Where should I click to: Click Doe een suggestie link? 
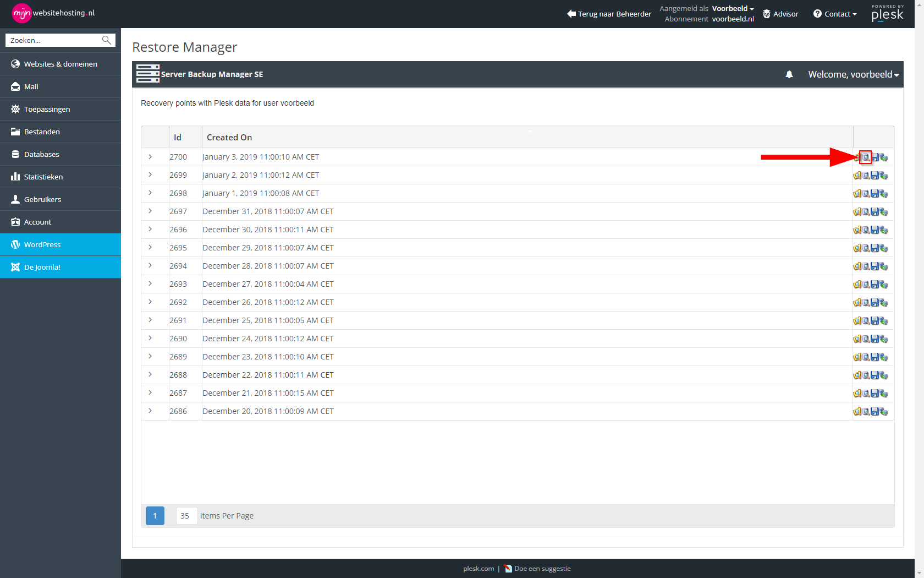[537, 569]
